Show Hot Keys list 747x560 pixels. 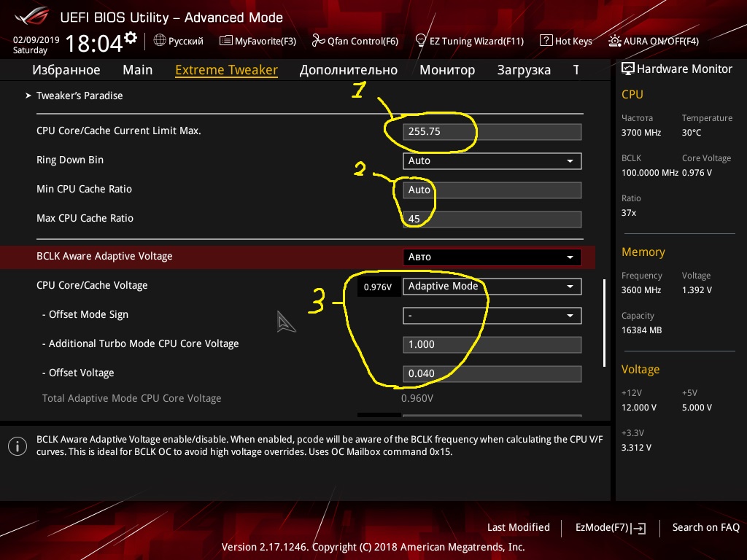click(x=566, y=41)
